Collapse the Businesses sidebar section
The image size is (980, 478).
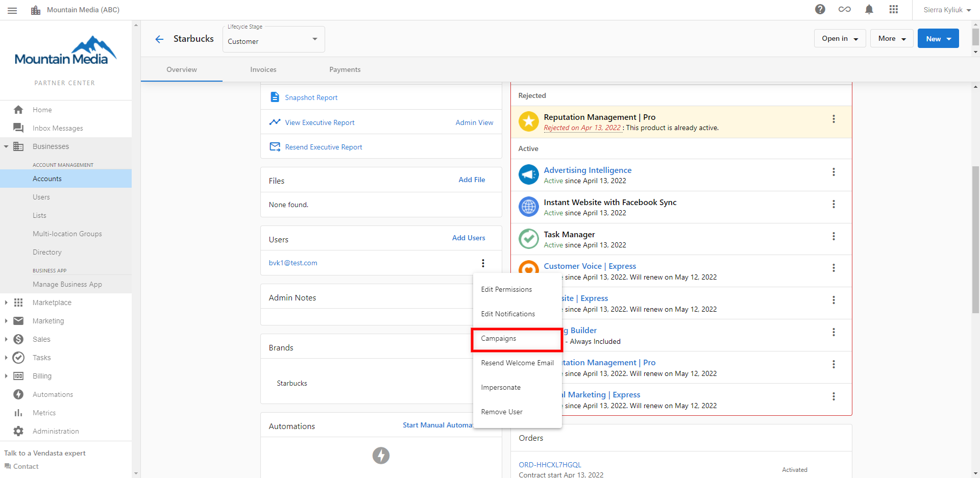click(x=6, y=146)
